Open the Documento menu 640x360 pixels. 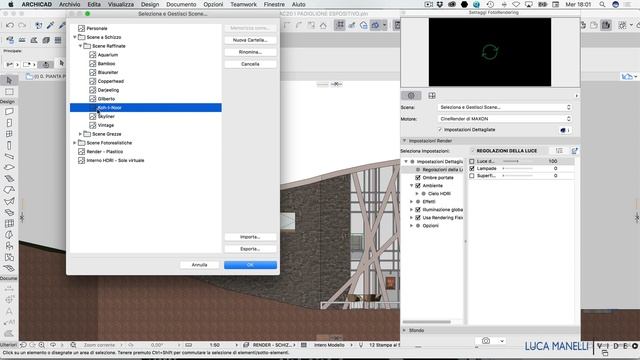(x=181, y=4)
